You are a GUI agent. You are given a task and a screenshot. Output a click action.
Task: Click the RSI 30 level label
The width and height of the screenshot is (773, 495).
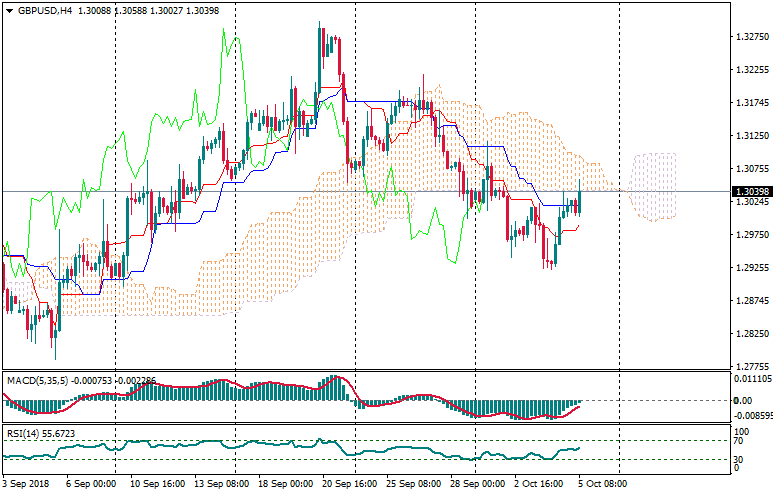738,459
